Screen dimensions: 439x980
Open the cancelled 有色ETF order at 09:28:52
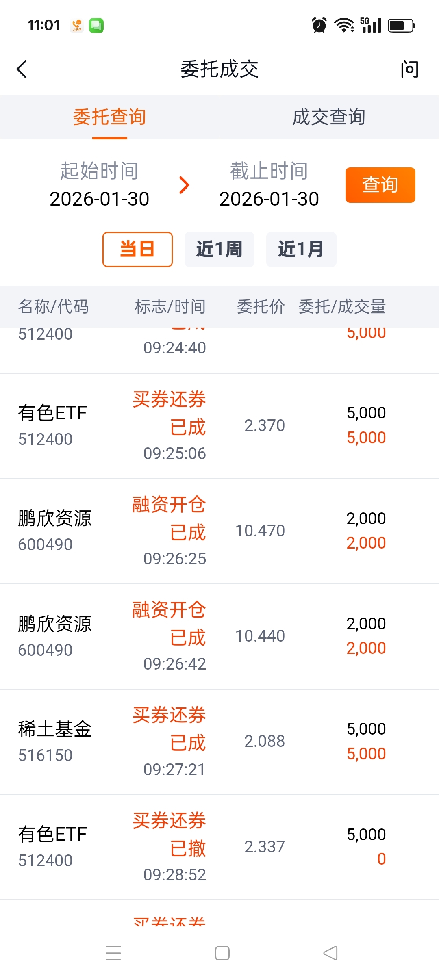[x=219, y=847]
